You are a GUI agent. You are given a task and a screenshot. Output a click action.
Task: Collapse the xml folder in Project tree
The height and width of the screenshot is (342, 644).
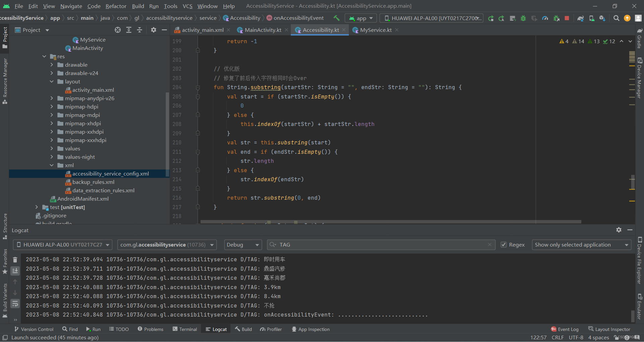[x=52, y=165]
